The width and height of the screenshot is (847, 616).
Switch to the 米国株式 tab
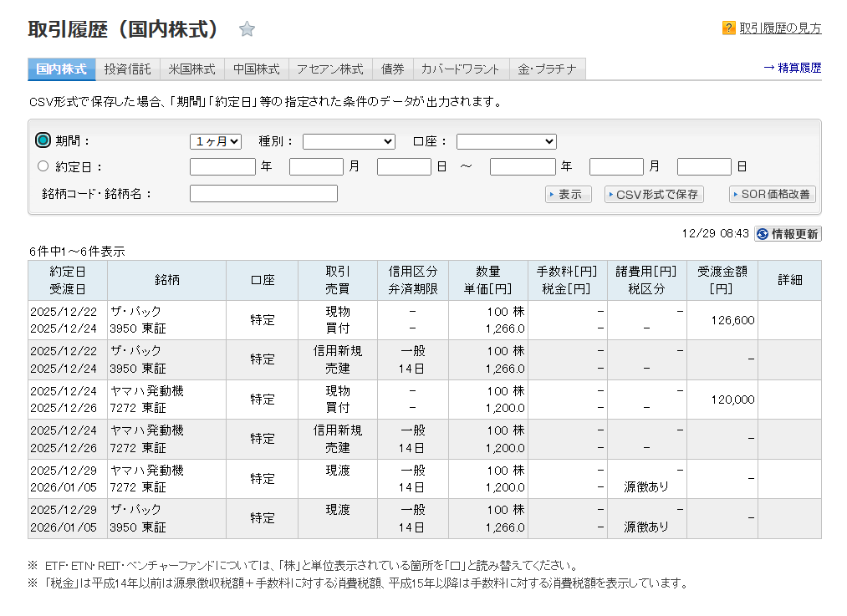point(191,69)
